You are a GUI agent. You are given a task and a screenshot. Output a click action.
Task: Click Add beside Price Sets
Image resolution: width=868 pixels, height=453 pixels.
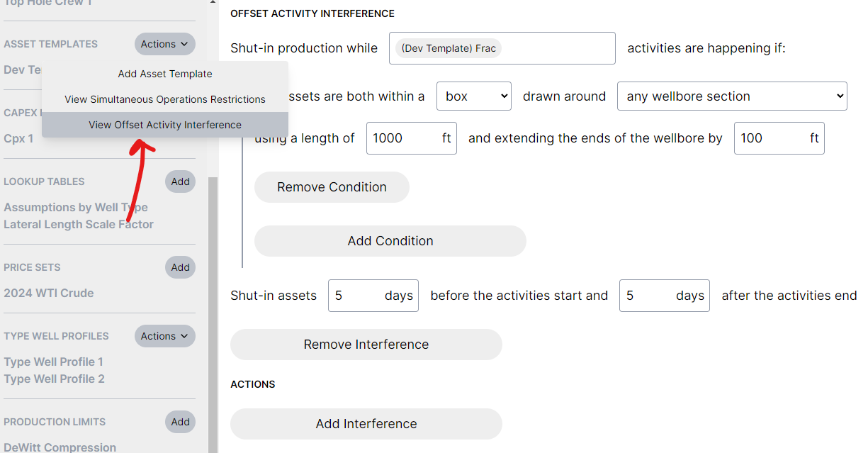(x=180, y=267)
